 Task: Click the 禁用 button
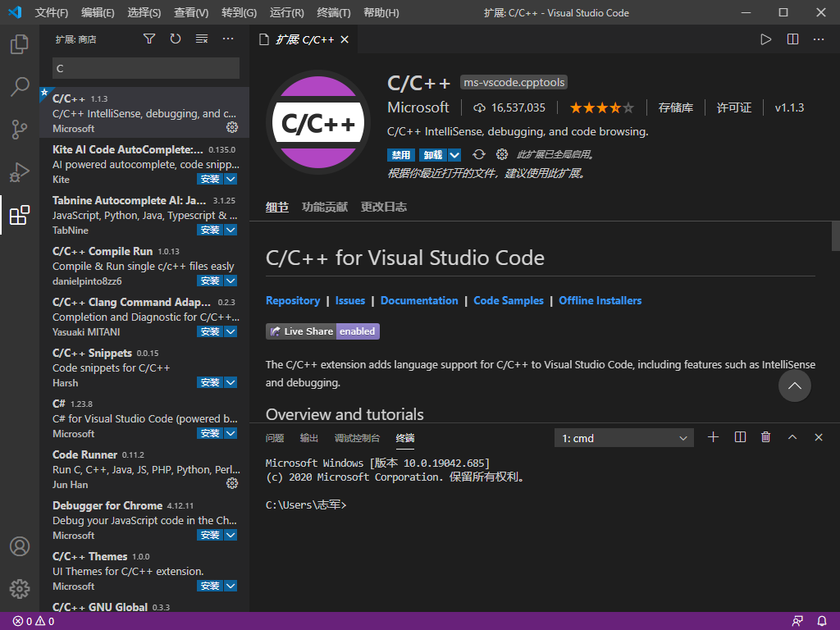(x=401, y=155)
